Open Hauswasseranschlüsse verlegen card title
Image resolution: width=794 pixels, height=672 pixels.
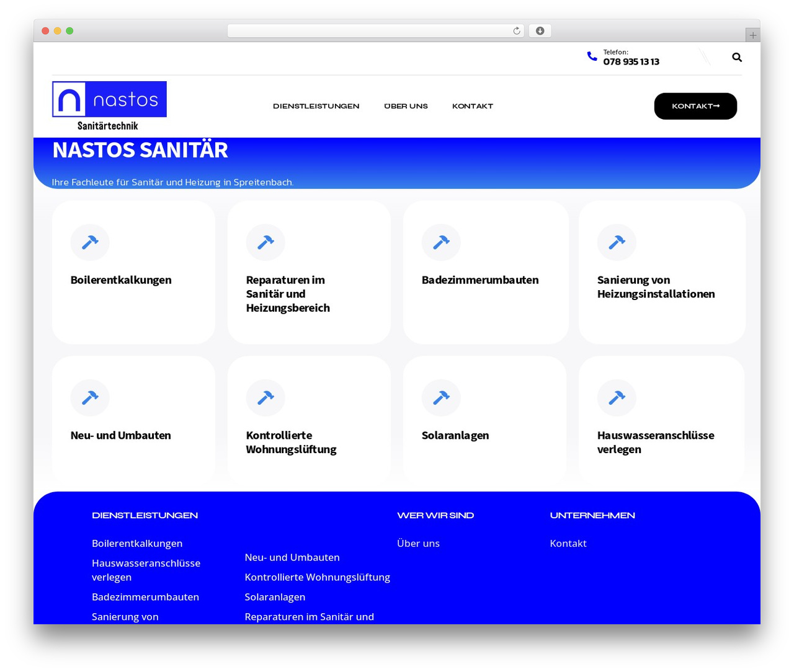tap(656, 442)
